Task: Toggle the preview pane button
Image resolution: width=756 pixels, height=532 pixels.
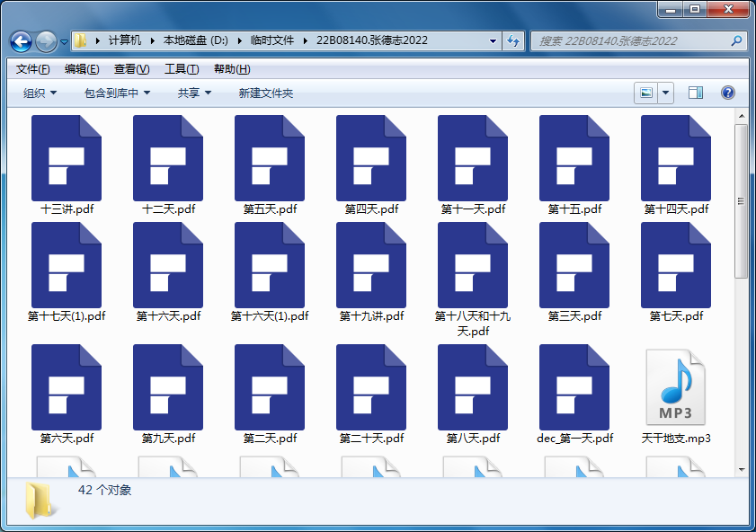Action: coord(695,93)
